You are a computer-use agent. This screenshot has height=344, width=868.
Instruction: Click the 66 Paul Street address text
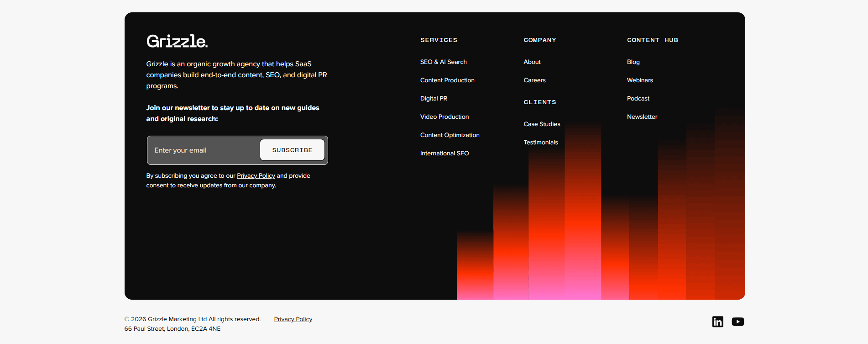pos(172,328)
